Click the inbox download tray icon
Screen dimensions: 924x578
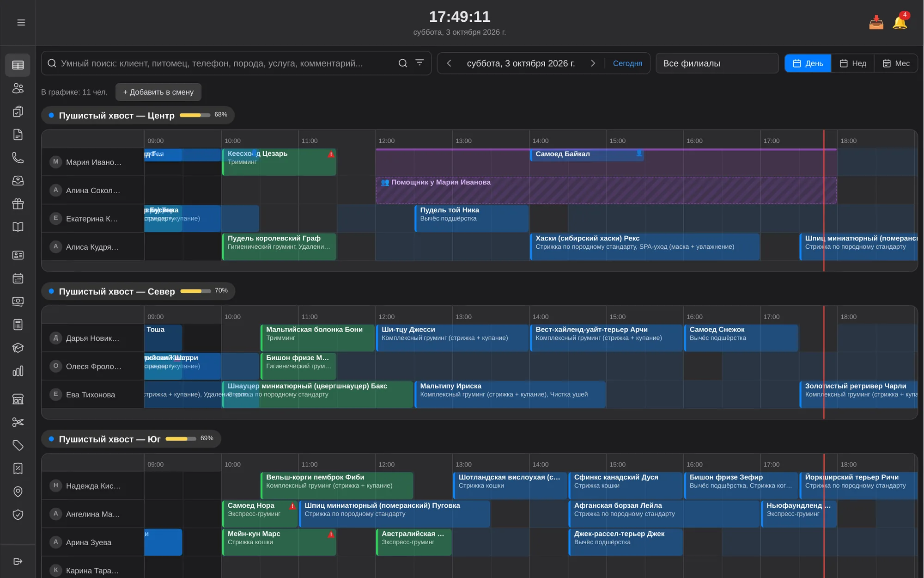(876, 22)
